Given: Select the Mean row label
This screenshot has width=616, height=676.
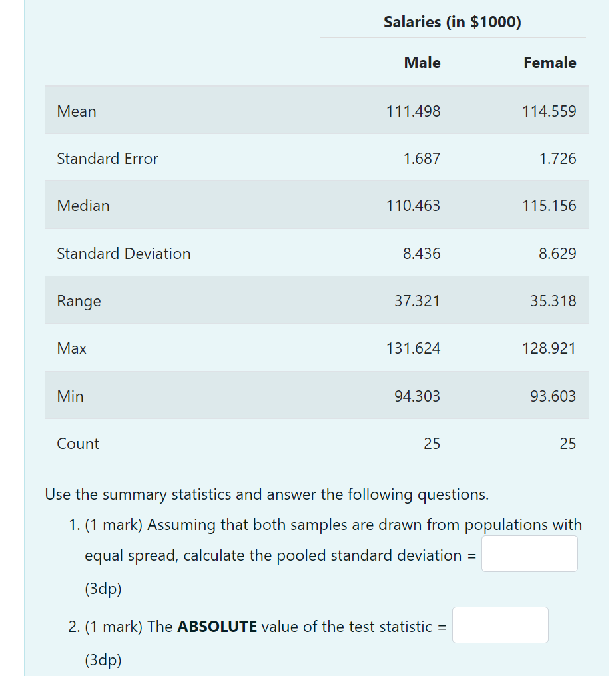Looking at the screenshot, I should point(77,111).
